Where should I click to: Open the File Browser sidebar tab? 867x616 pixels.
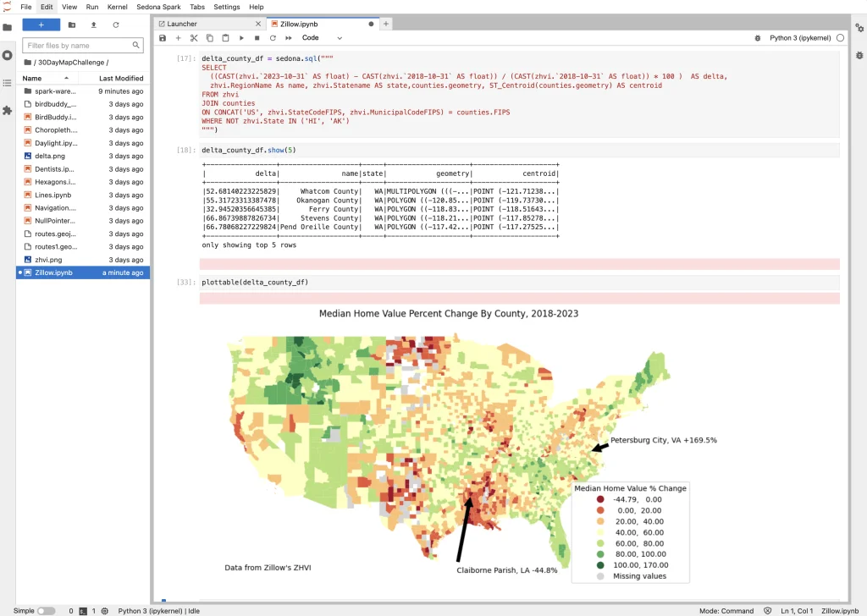click(x=7, y=27)
